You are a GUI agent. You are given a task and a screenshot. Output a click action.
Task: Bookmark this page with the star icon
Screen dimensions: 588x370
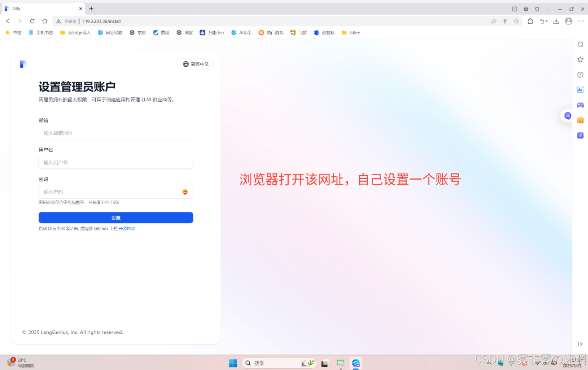516,21
